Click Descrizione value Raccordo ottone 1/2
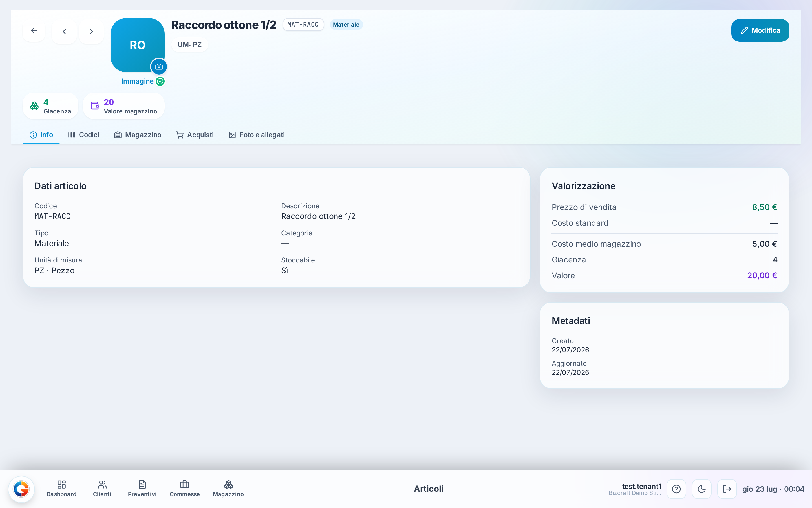 318,216
